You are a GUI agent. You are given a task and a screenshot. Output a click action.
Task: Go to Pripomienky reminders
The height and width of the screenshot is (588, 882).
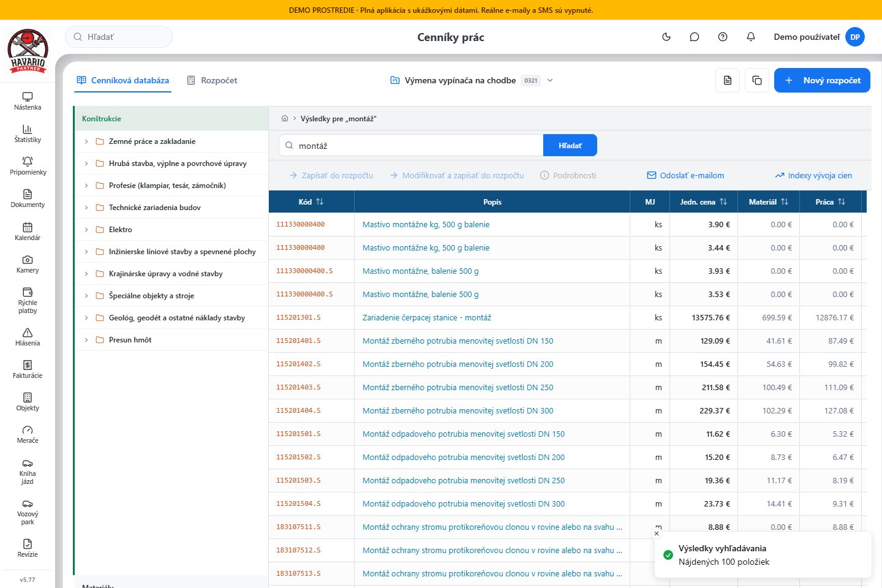28,166
